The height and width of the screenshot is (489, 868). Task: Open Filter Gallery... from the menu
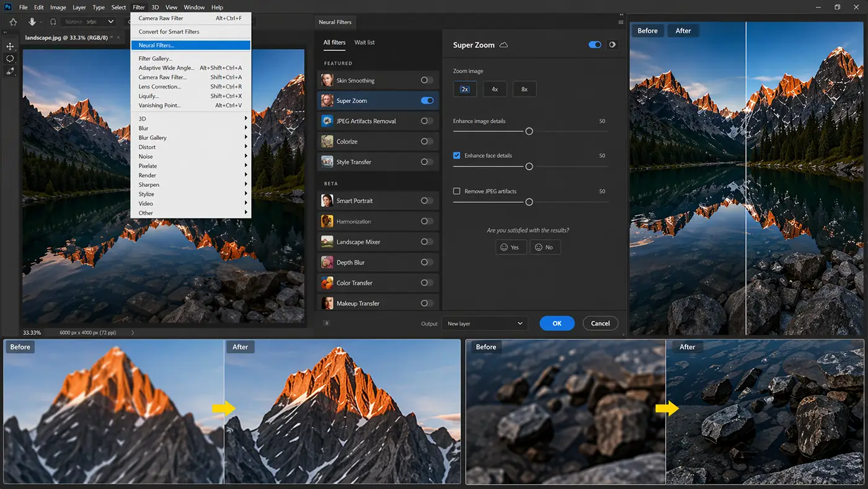pos(191,58)
